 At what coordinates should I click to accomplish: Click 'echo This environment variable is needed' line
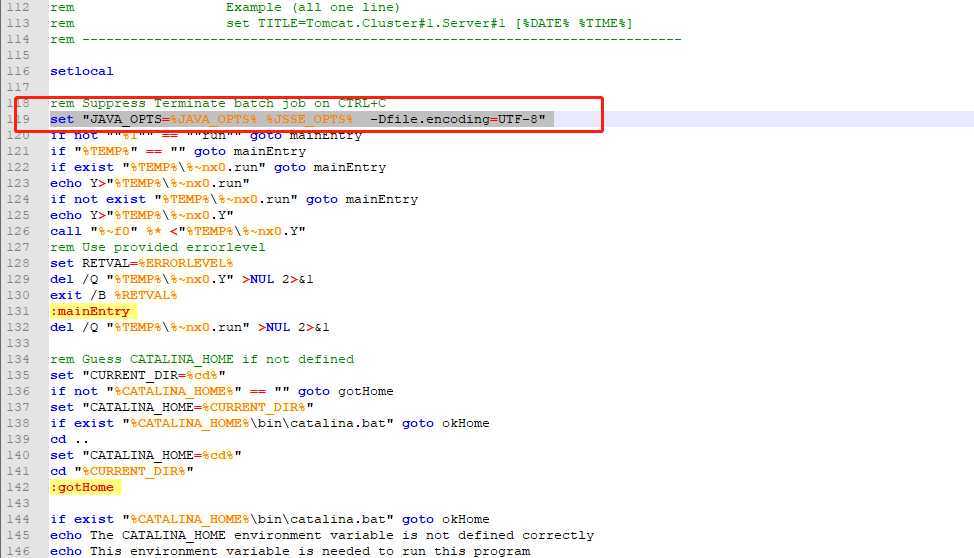(290, 551)
